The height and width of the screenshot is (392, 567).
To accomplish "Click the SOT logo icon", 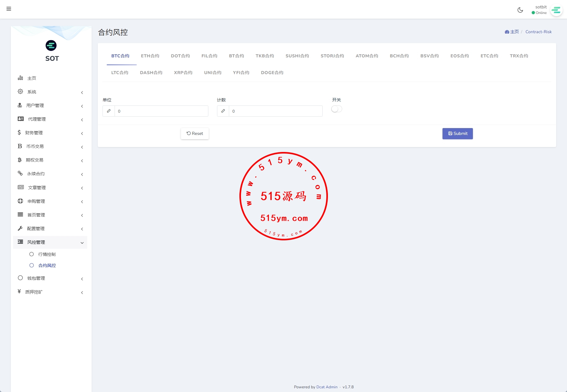I will tap(51, 46).
